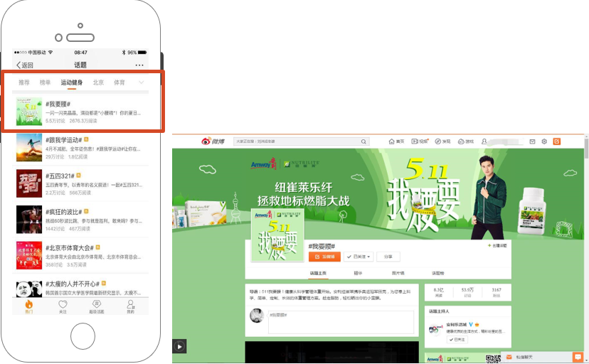Click the 8.3亿 reads statistic
This screenshot has height=364, width=589.
click(438, 292)
